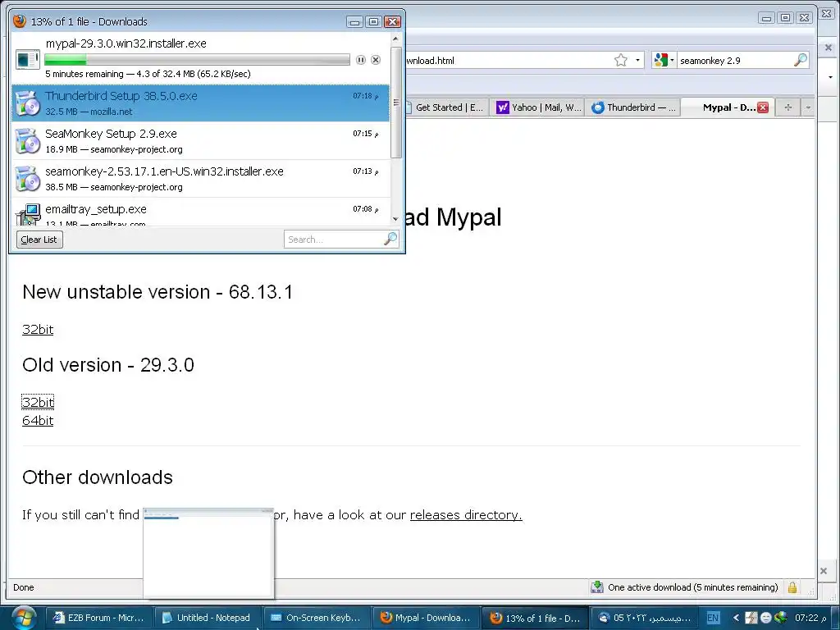
Task: Click One active download status text
Action: [692, 587]
